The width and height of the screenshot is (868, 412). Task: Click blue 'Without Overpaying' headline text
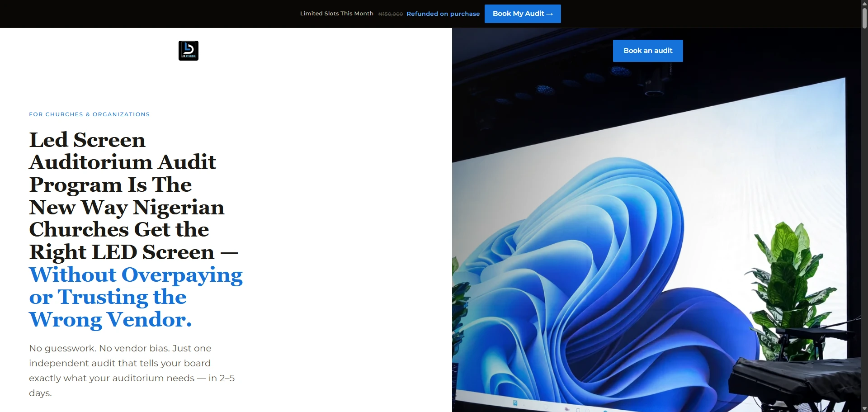pyautogui.click(x=136, y=275)
